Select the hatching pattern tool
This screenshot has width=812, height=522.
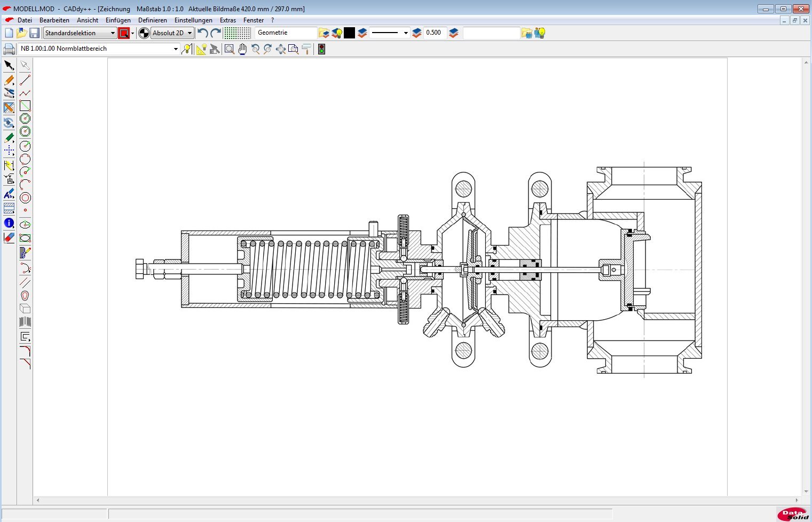[9, 208]
